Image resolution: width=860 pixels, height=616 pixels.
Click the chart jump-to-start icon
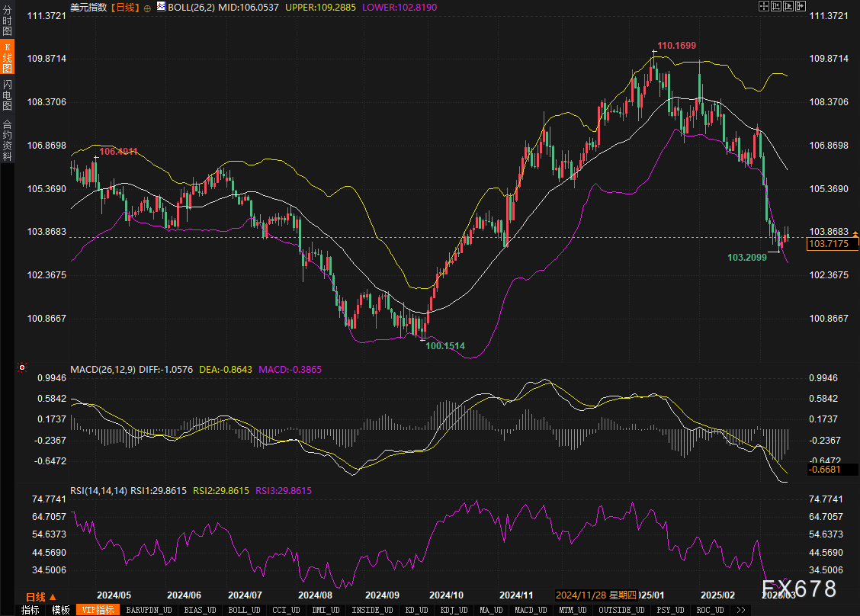[x=776, y=6]
